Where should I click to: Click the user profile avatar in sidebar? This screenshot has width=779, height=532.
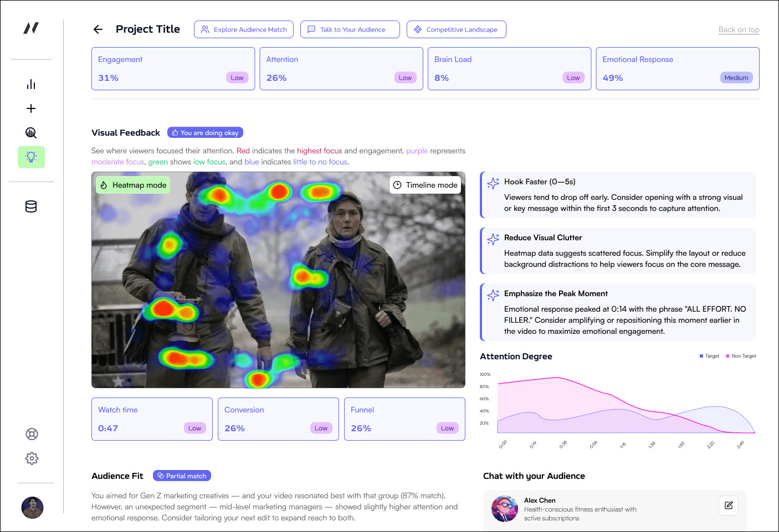32,508
